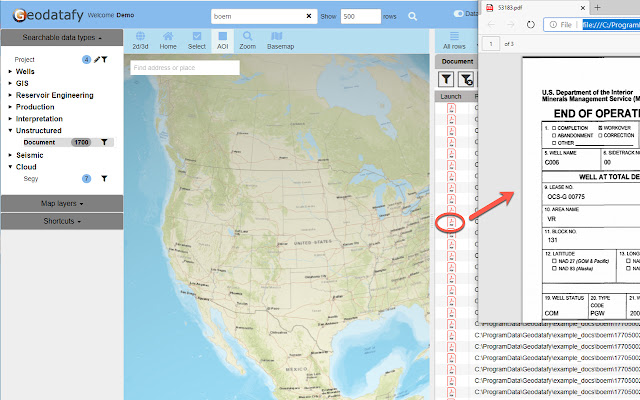Screen dimensions: 640x400
Task: Select the Segy data type
Action: click(x=31, y=178)
